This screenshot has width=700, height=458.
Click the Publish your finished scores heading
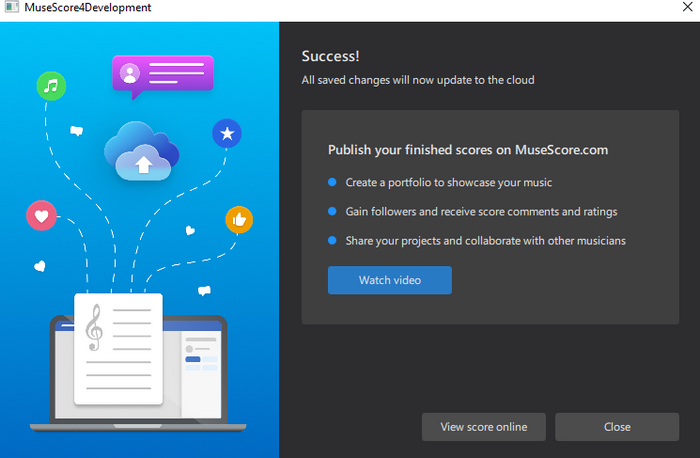pyautogui.click(x=468, y=150)
